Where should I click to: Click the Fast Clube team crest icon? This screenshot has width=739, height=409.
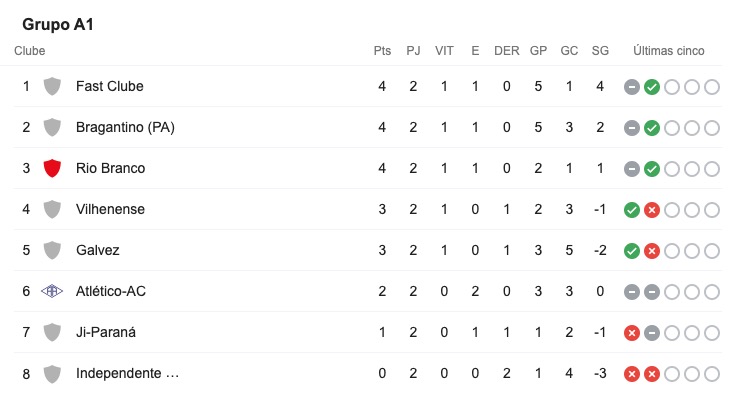tap(52, 86)
